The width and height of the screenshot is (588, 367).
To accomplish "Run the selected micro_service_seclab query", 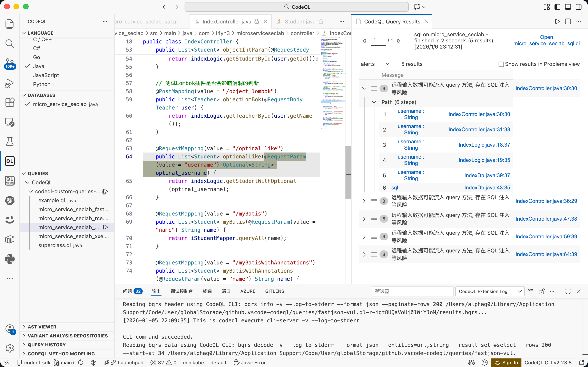I will (x=105, y=227).
